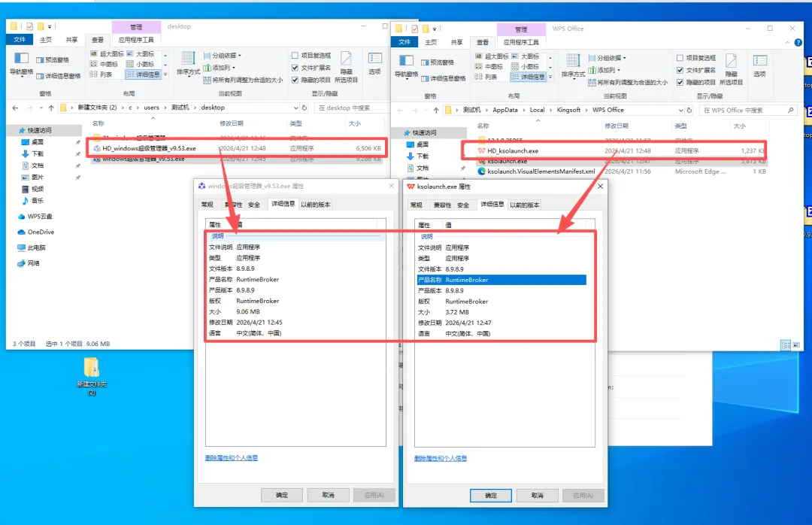Refresh the desktop window address bar
The image size is (812, 525).
(304, 108)
